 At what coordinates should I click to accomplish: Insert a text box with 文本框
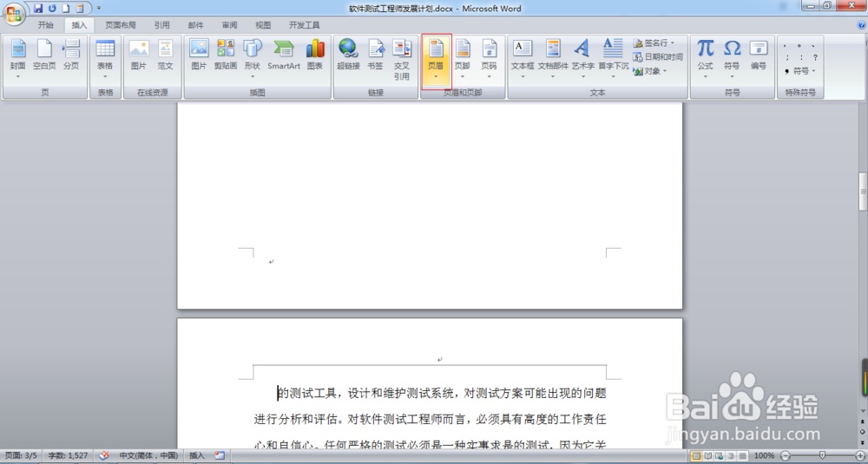[523, 59]
